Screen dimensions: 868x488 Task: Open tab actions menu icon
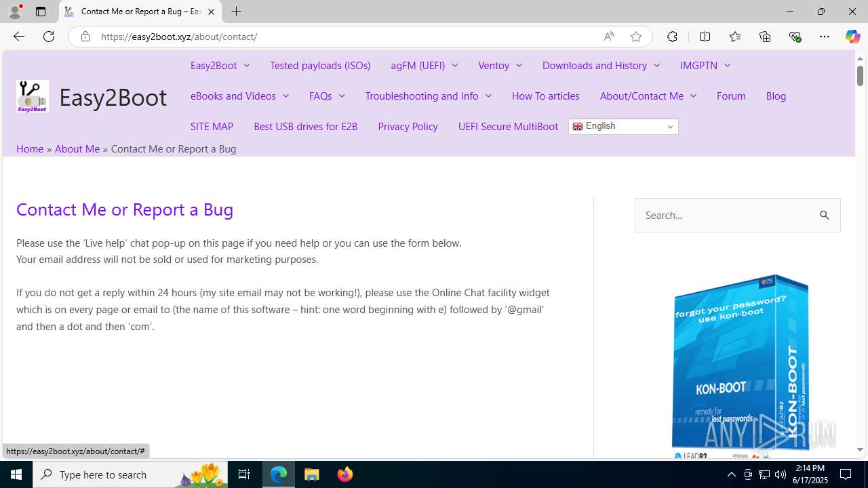(41, 12)
